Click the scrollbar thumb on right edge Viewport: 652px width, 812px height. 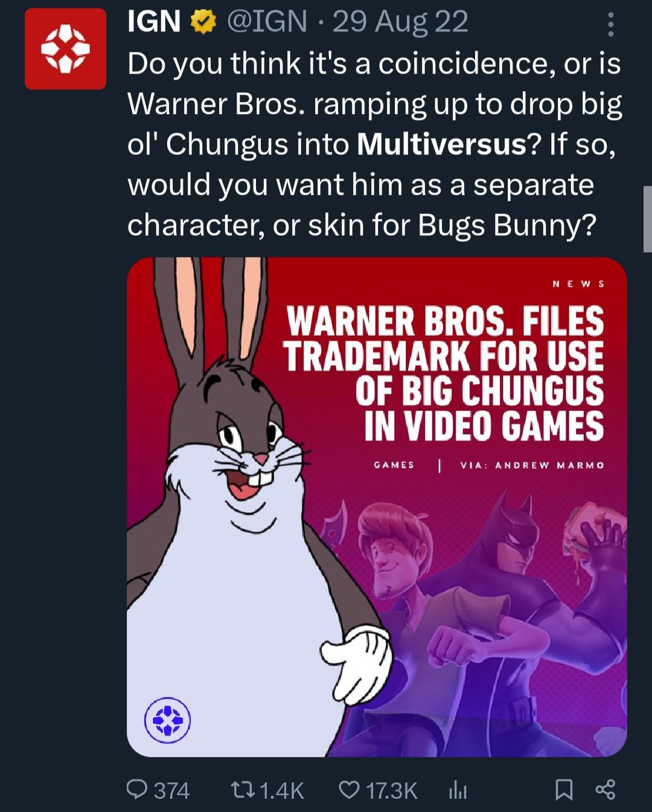point(648,218)
